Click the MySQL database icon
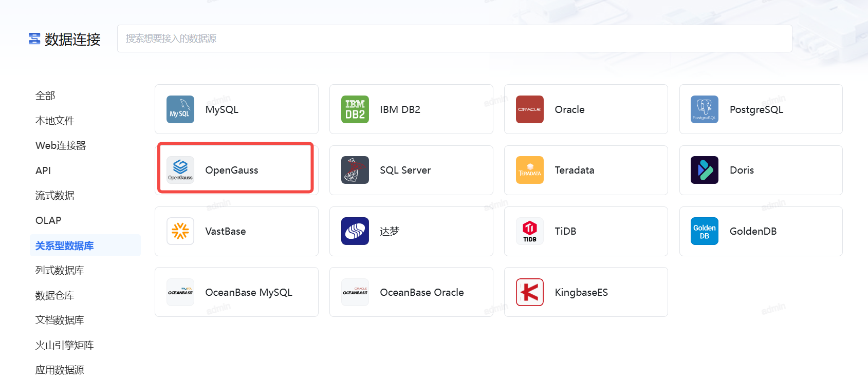The height and width of the screenshot is (379, 868). [x=180, y=109]
